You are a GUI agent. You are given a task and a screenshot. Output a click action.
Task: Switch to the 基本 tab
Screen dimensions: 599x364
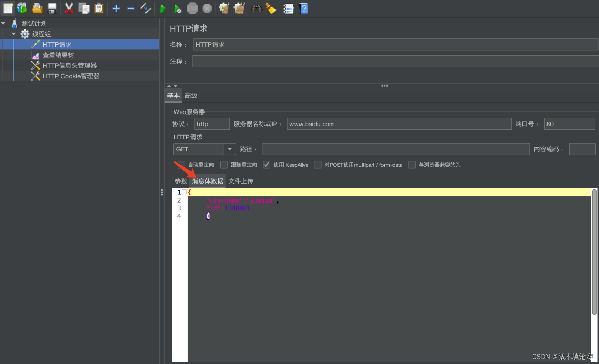point(174,95)
